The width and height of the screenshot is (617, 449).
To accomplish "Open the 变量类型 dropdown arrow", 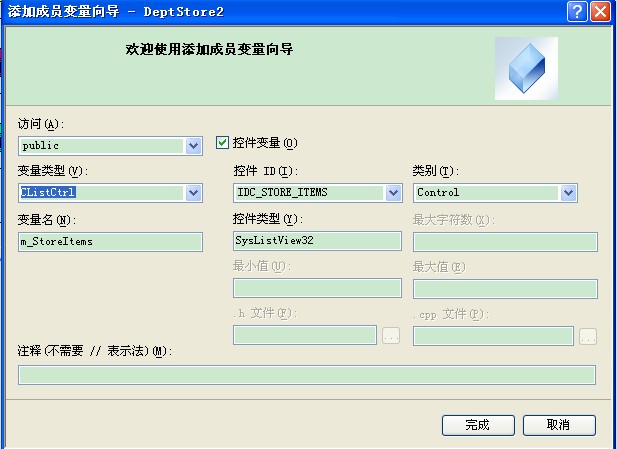I will (193, 193).
